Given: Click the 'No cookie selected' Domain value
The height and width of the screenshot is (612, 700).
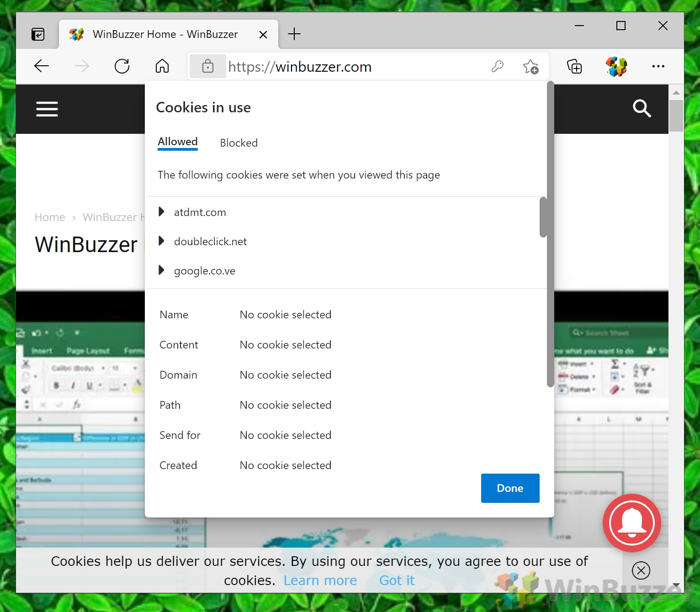Looking at the screenshot, I should (286, 375).
